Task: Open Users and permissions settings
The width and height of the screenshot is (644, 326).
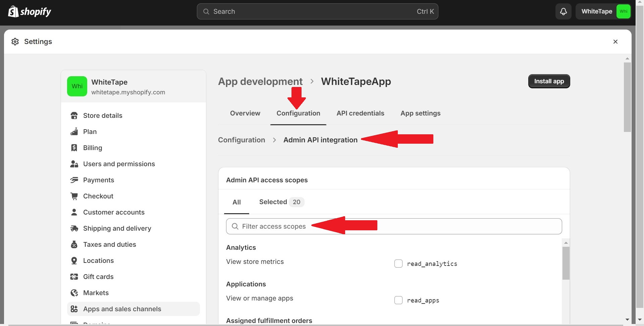Action: click(133, 164)
